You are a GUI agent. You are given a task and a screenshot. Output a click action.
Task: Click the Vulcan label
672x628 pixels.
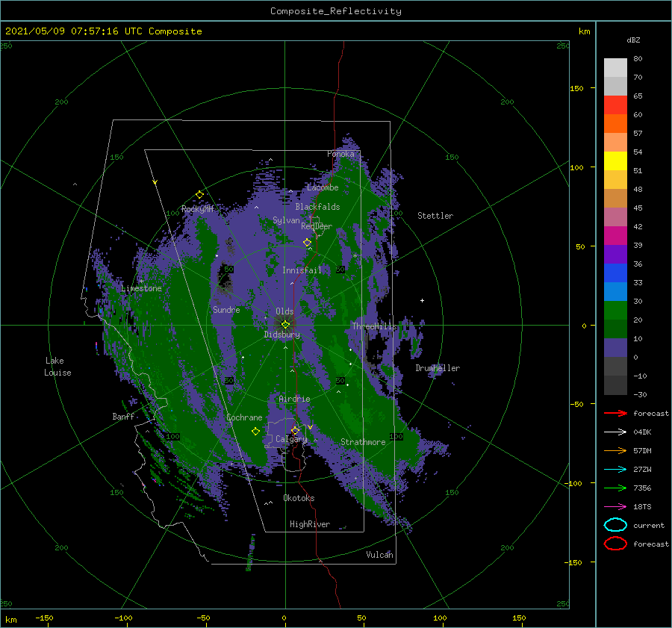click(380, 555)
